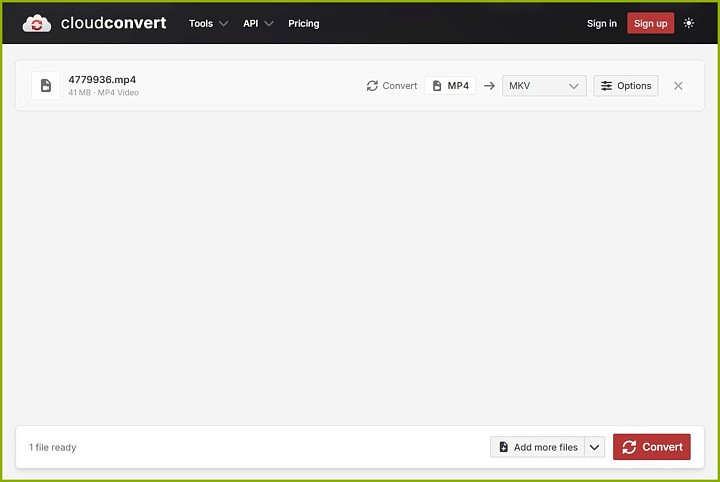
Task: Click the right arrow between MP4 and MKV
Action: [489, 86]
